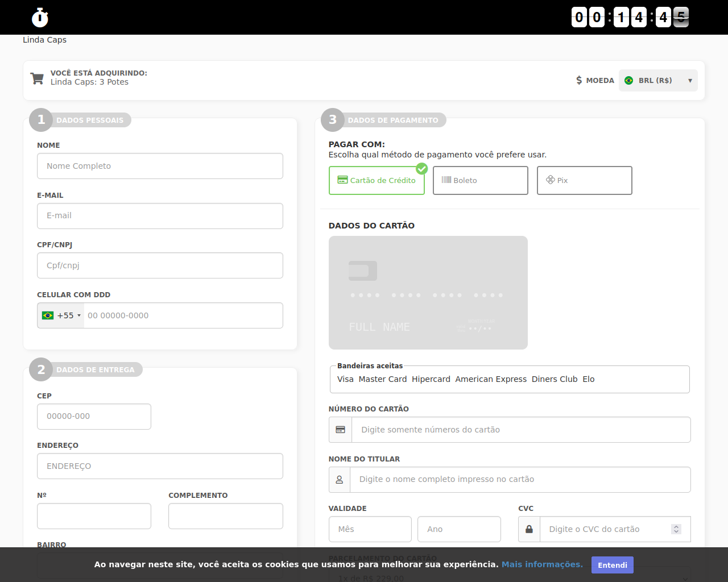Click the Diners Club brand text
This screenshot has width=728, height=582.
(555, 379)
